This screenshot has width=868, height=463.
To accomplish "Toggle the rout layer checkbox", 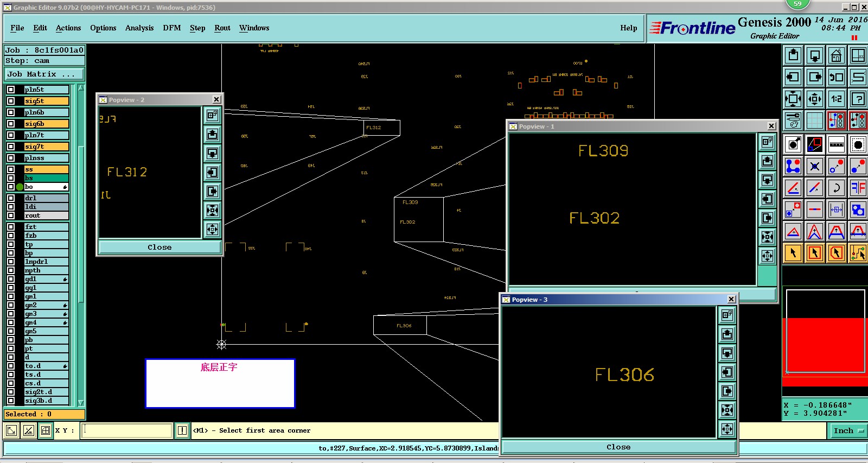I will coord(11,215).
